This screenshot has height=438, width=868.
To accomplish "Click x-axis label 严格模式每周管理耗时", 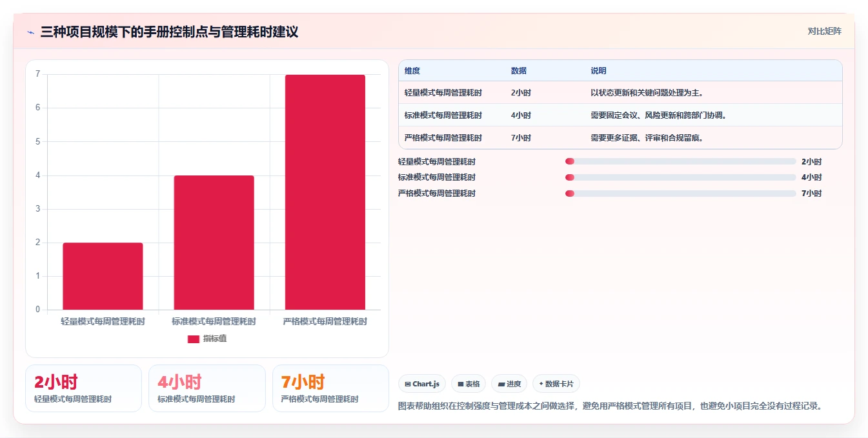I will point(325,321).
